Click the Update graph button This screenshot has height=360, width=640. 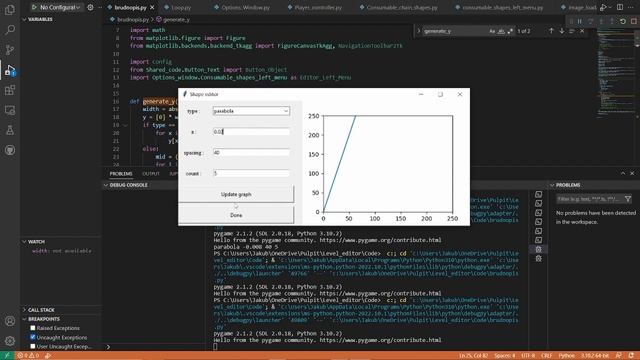coord(236,194)
